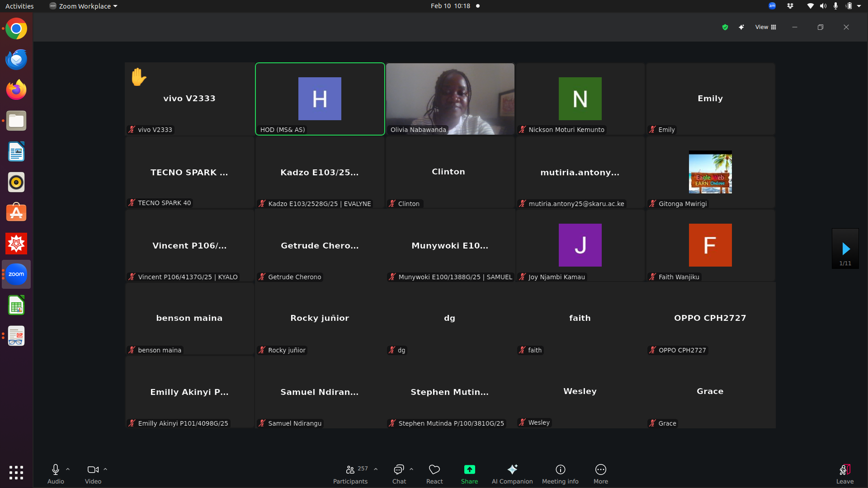Viewport: 868px width, 488px height.
Task: Click the Getrude Cherono name label
Action: tap(295, 277)
